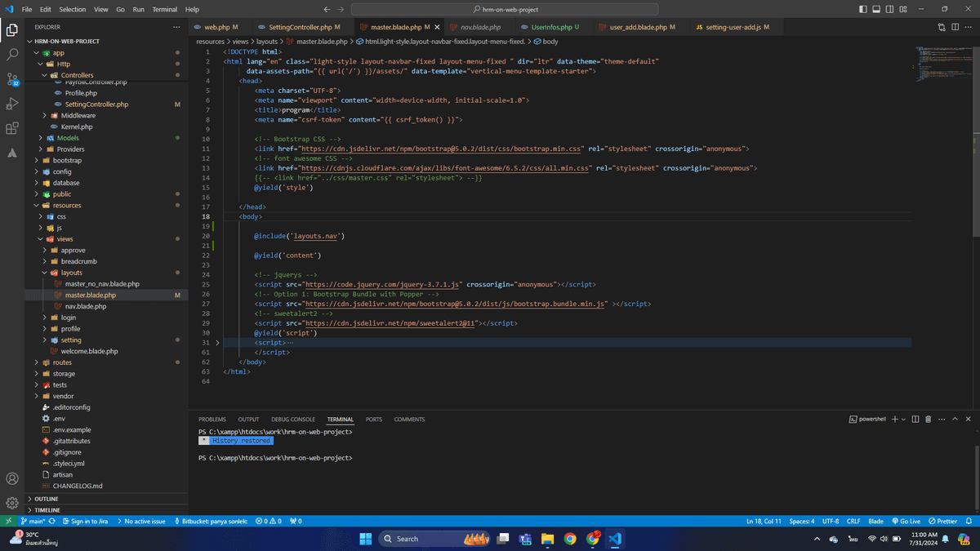This screenshot has height=551, width=980.
Task: Open the Run and Debug view
Action: click(x=12, y=104)
